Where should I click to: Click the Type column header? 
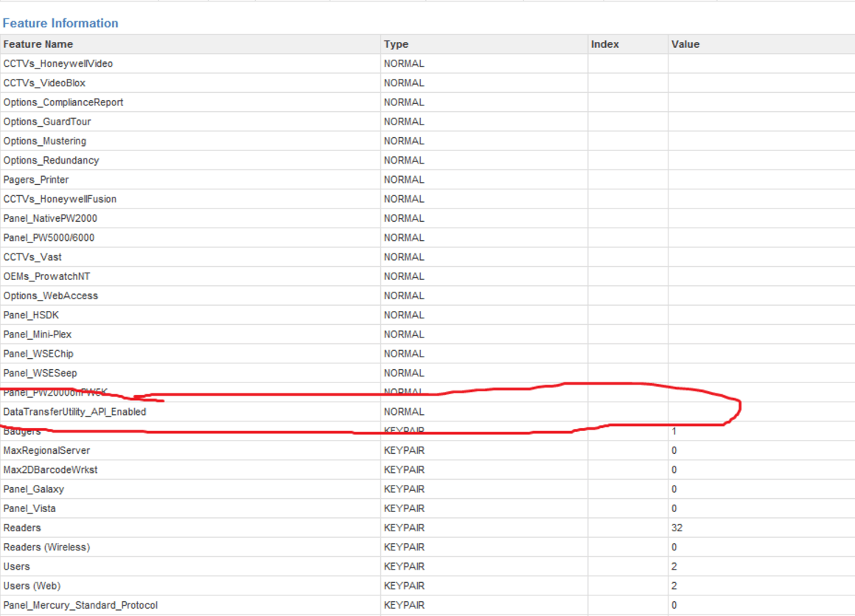396,44
